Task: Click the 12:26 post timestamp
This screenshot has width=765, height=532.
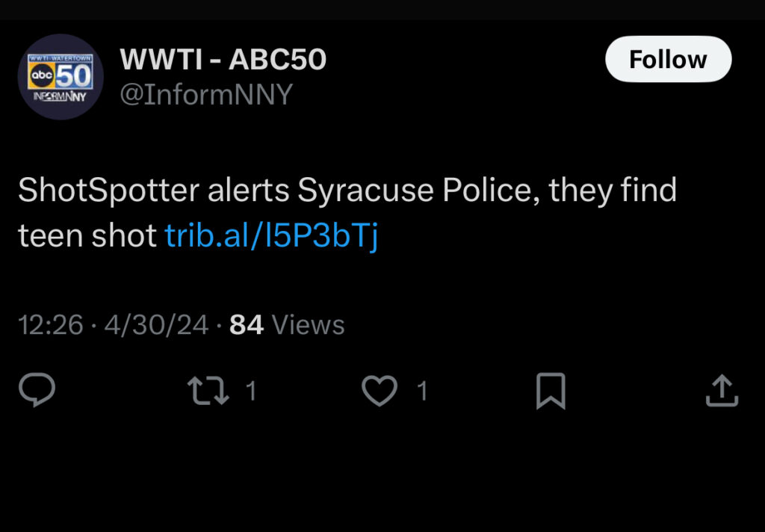Action: tap(51, 324)
